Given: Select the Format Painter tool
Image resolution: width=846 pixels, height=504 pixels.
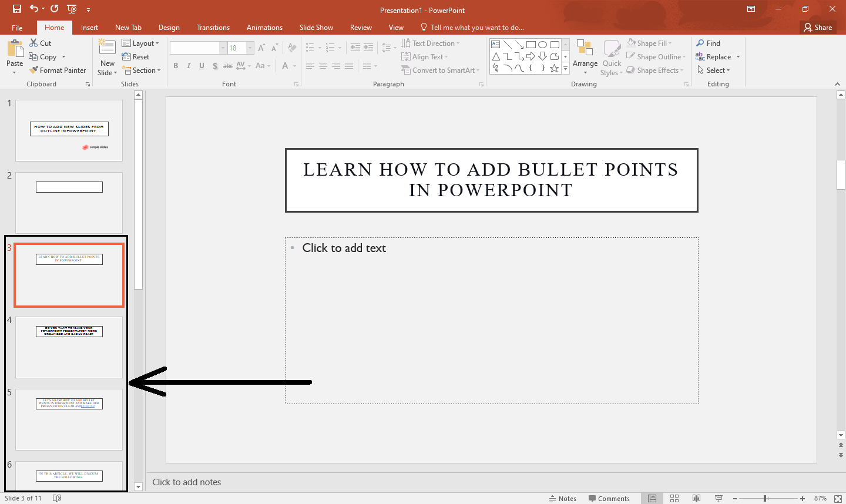Looking at the screenshot, I should point(58,70).
